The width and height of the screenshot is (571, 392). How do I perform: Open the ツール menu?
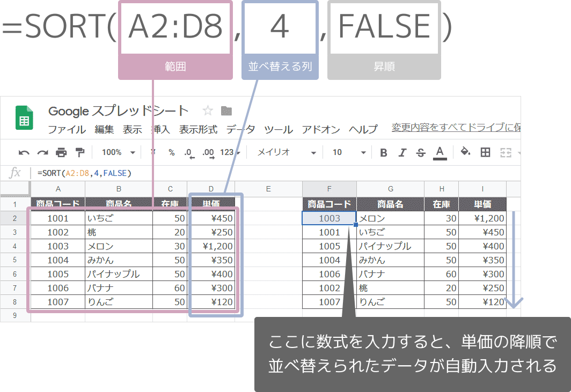pyautogui.click(x=279, y=129)
